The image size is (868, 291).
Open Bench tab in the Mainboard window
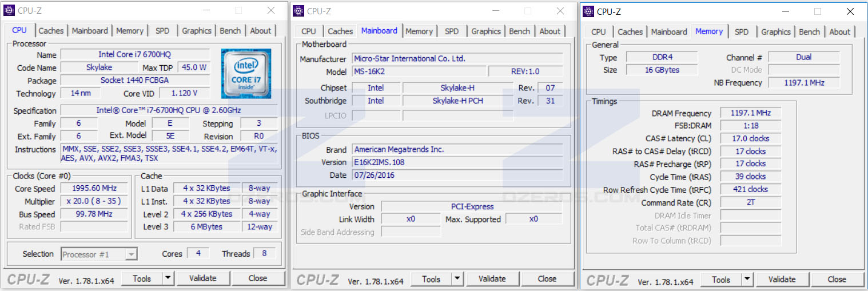click(x=520, y=31)
